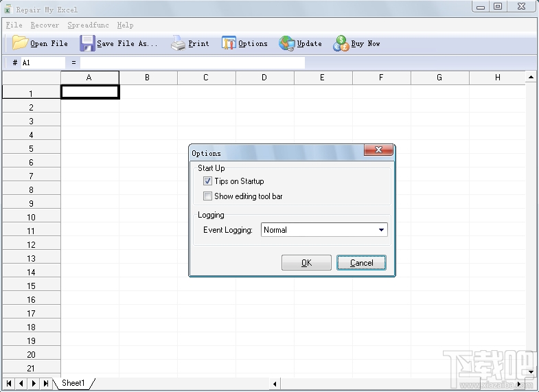Select row header 15
Screen dimensions: 539x392
(x=32, y=284)
